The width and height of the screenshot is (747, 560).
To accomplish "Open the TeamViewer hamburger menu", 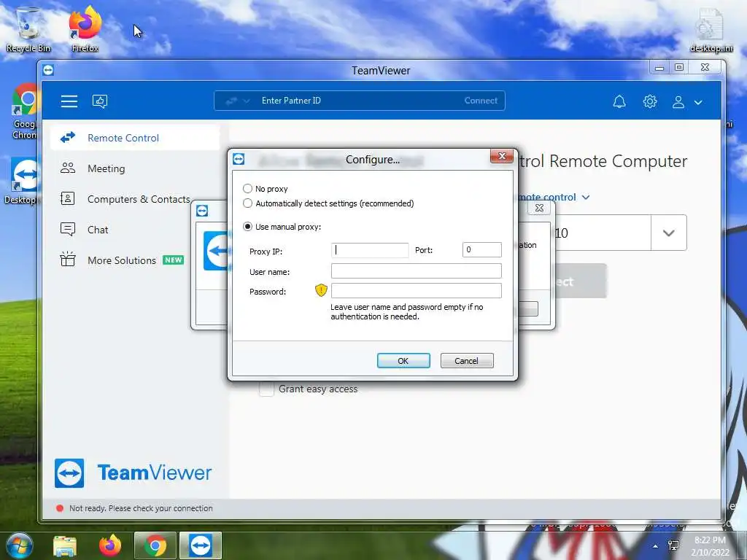I will coord(69,101).
